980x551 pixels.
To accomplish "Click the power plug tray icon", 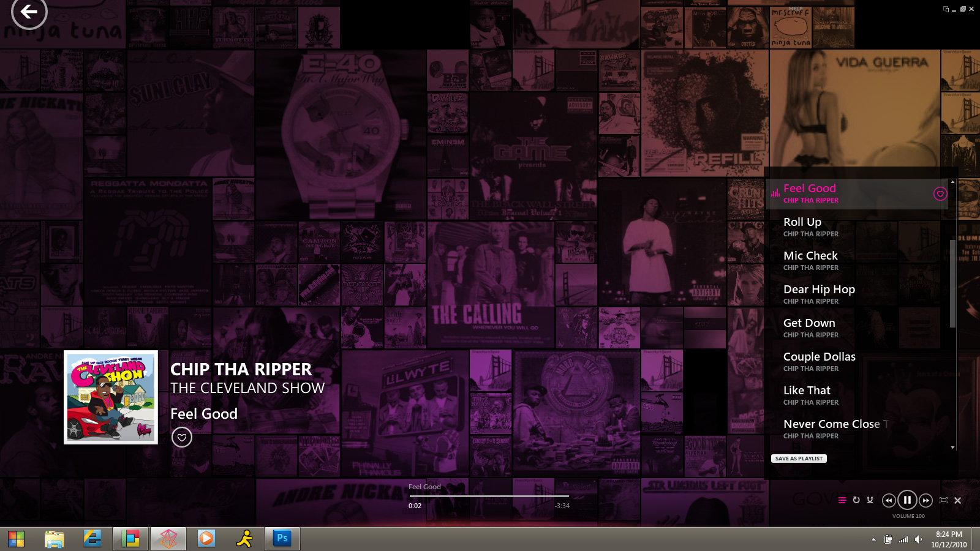I will [x=888, y=539].
